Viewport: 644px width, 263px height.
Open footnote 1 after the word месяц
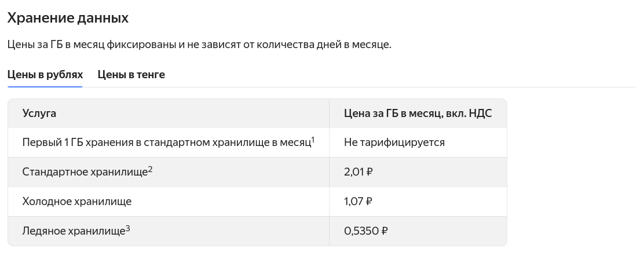313,140
